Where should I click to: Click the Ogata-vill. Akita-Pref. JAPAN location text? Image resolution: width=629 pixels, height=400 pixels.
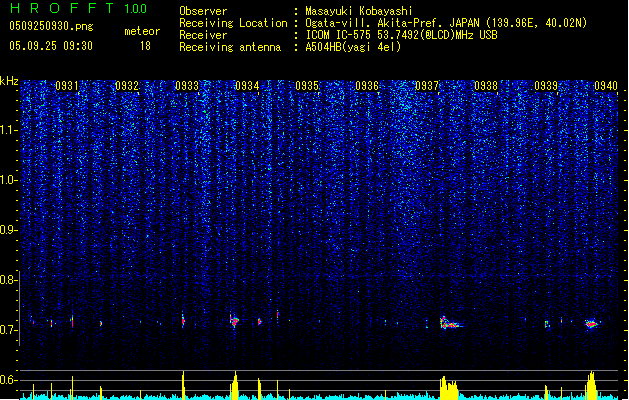tap(446, 23)
